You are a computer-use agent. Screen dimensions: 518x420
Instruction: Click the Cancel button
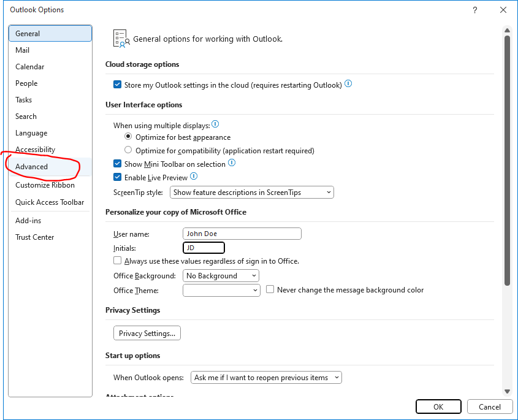point(490,407)
